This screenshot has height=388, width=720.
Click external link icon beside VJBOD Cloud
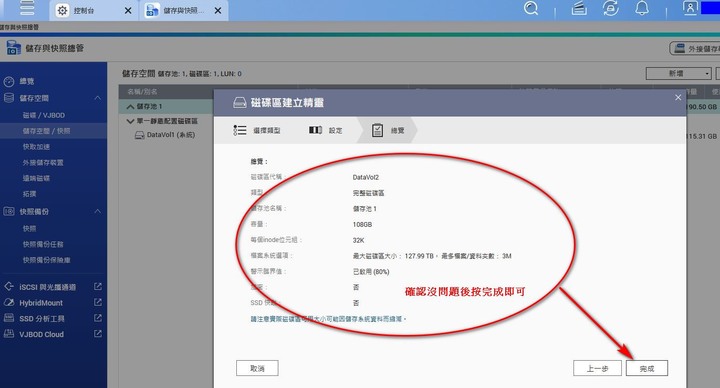(x=98, y=333)
